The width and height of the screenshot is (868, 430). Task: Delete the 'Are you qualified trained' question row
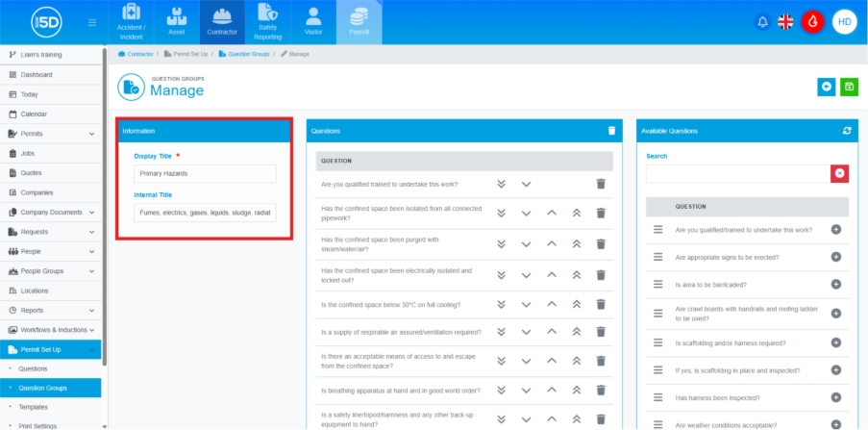click(x=601, y=184)
